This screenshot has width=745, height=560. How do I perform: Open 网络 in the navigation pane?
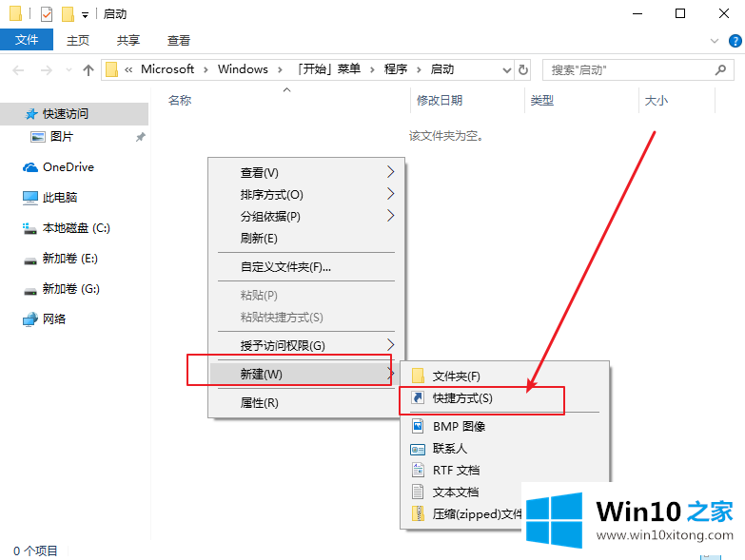coord(54,319)
